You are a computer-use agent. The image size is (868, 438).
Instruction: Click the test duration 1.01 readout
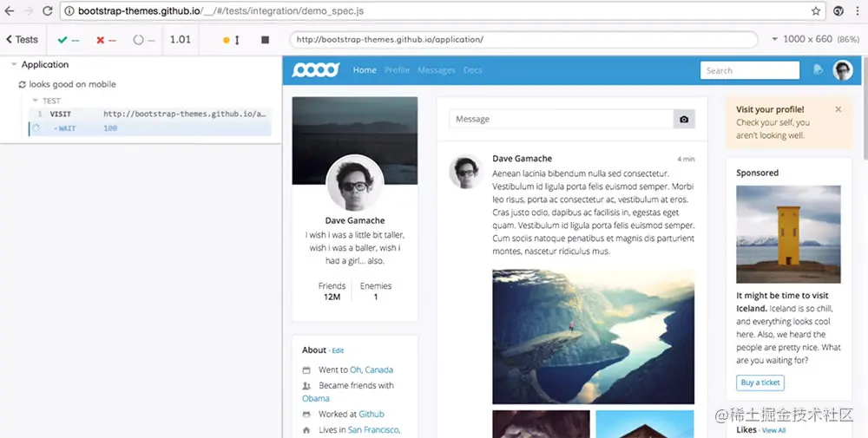pos(180,40)
